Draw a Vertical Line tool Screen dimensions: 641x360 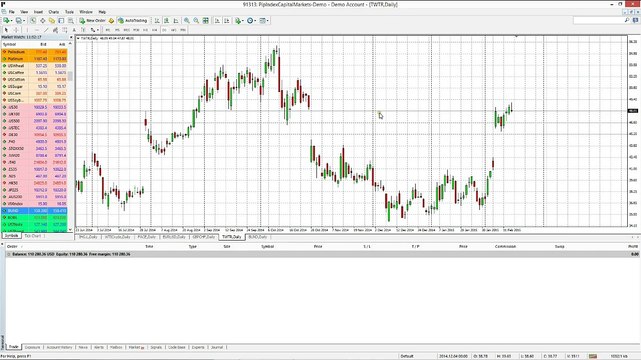coord(27,30)
